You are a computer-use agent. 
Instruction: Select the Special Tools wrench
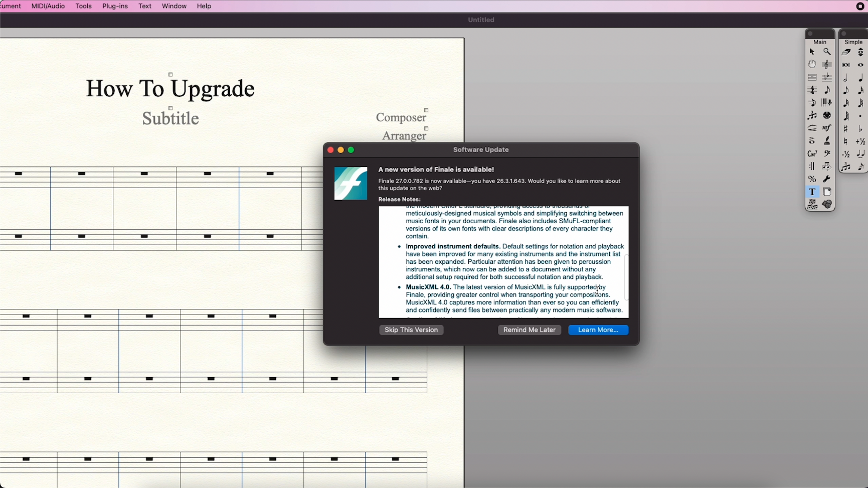coord(827,179)
